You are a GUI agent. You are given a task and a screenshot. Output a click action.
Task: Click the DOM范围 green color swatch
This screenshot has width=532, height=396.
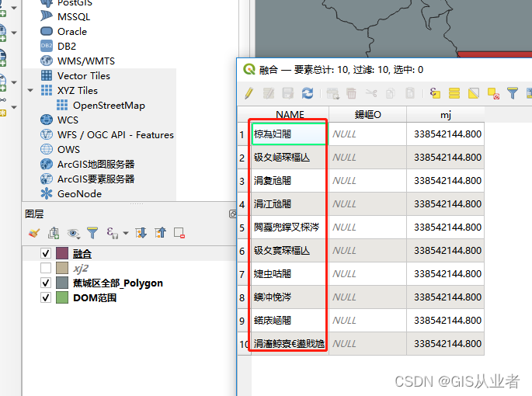pos(62,297)
